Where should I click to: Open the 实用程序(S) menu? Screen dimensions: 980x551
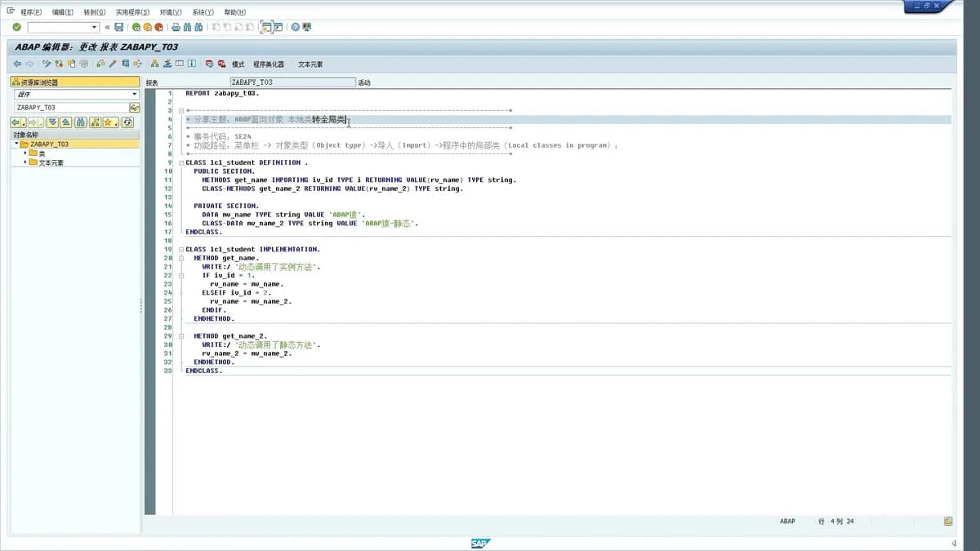point(132,12)
